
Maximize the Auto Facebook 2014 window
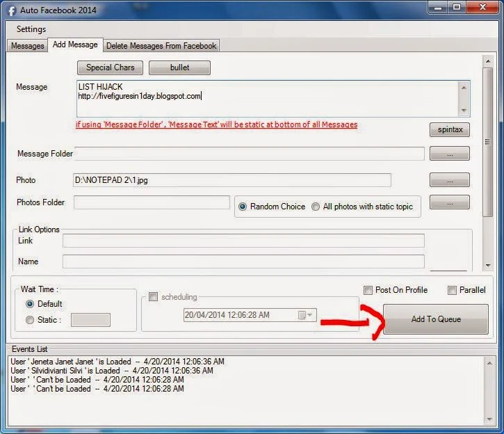click(457, 7)
